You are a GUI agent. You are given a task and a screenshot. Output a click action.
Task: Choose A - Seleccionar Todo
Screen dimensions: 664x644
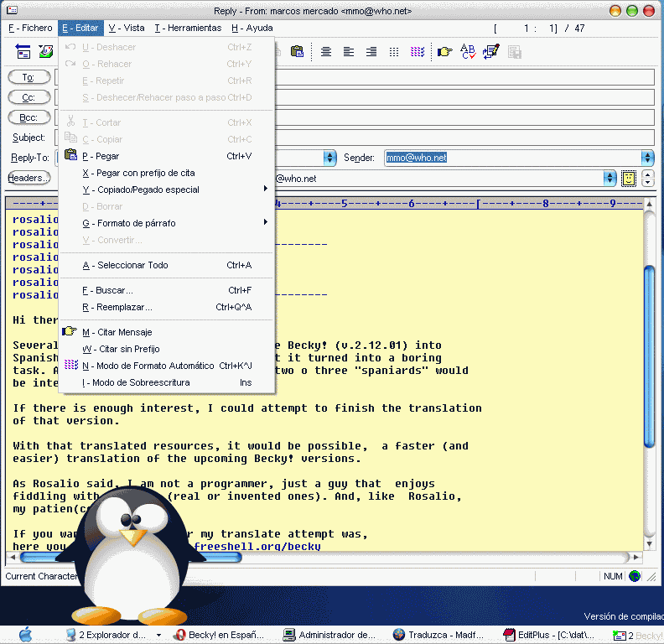(x=167, y=265)
